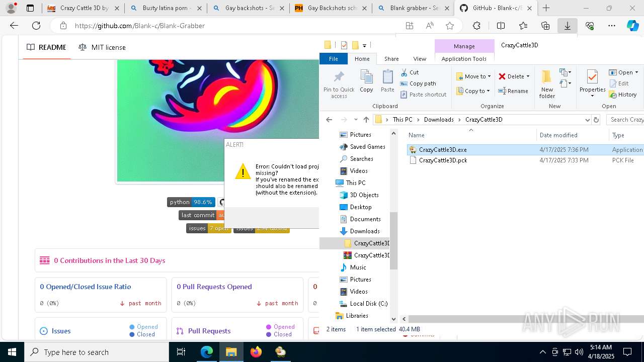Expand the address bar path history dropdown
644x362 pixels.
pyautogui.click(x=587, y=120)
